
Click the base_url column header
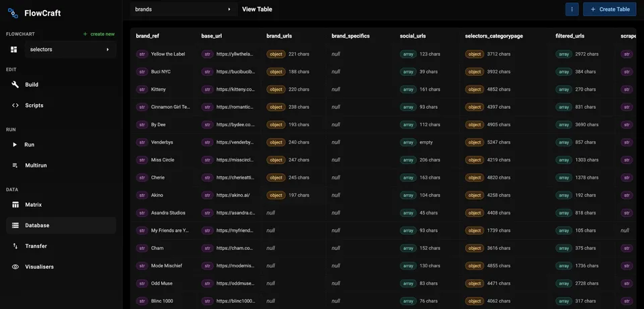tap(213, 36)
